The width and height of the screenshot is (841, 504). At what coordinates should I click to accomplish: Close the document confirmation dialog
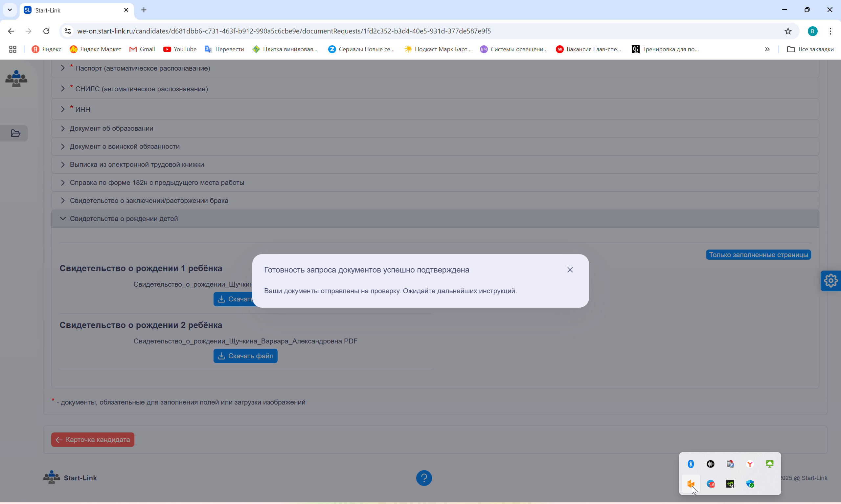click(570, 270)
